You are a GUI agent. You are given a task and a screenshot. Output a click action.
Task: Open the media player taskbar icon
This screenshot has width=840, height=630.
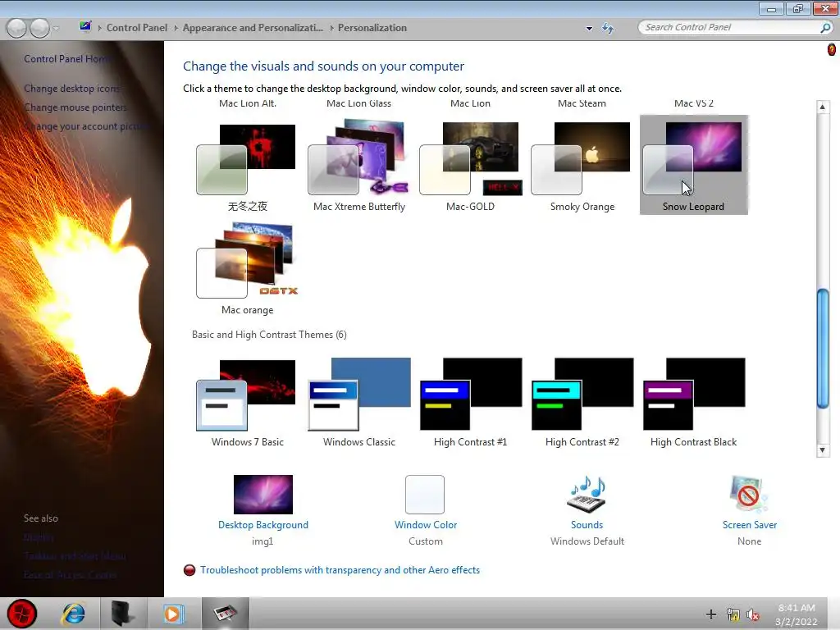(x=172, y=614)
